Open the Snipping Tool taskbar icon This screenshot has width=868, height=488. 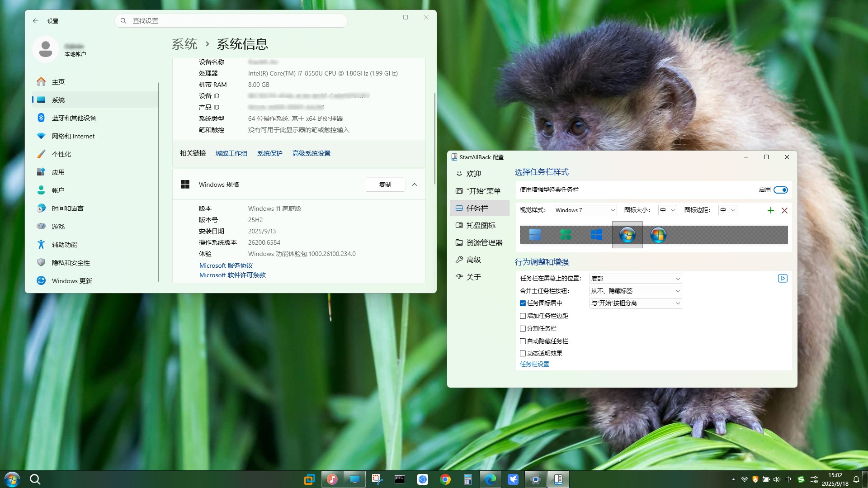377,479
